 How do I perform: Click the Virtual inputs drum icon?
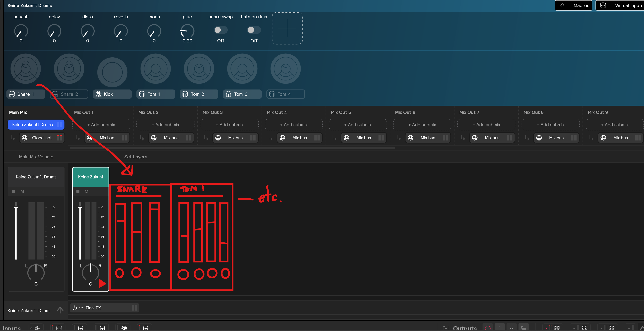(x=603, y=5)
